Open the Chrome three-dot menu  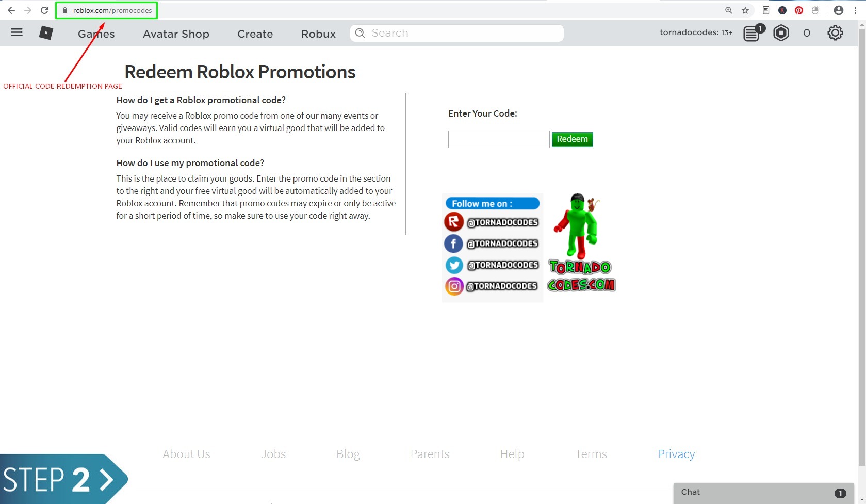[x=855, y=10]
